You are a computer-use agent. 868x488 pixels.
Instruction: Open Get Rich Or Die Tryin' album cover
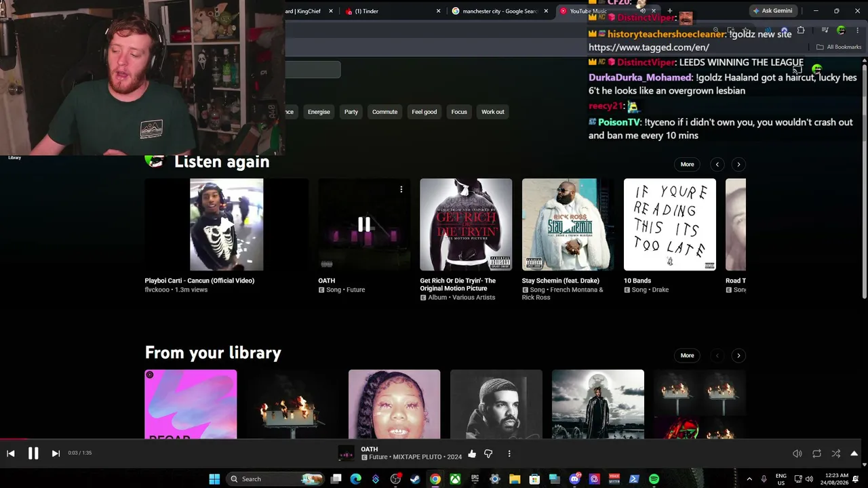pos(466,225)
